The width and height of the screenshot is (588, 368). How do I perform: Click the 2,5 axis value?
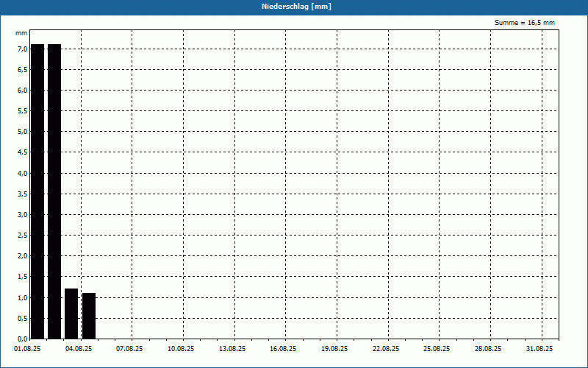(22, 236)
